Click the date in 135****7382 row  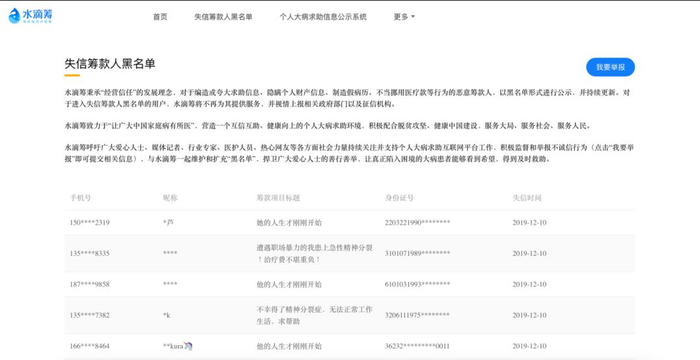(x=529, y=315)
